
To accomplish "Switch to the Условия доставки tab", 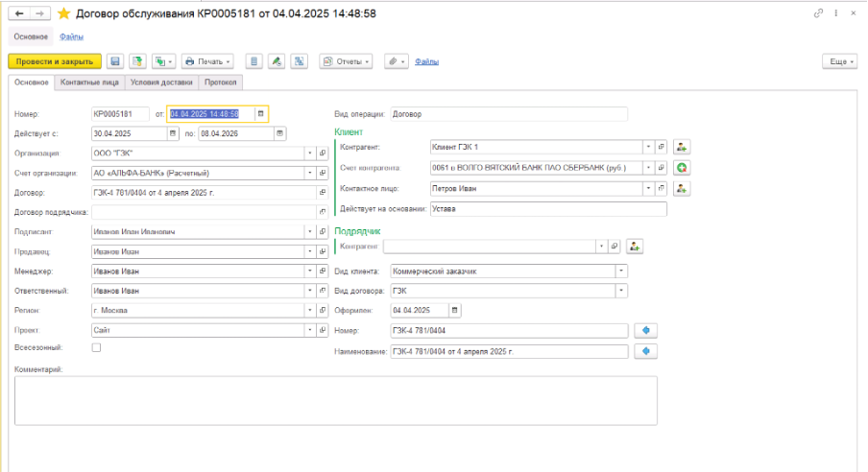I will 161,83.
